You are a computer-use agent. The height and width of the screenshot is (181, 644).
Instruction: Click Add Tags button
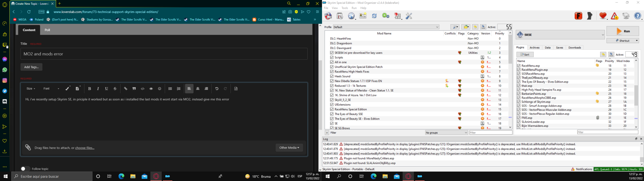[x=31, y=67]
